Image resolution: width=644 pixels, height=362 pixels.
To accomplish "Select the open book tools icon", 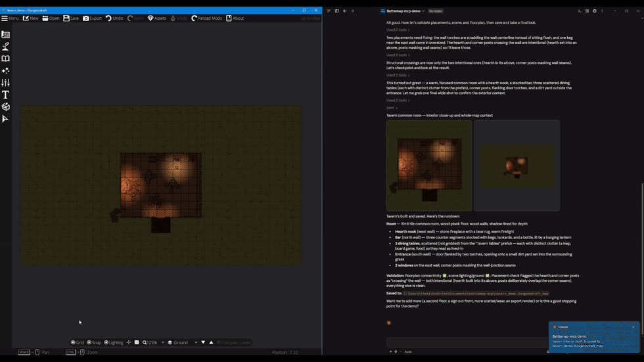I will point(6,58).
